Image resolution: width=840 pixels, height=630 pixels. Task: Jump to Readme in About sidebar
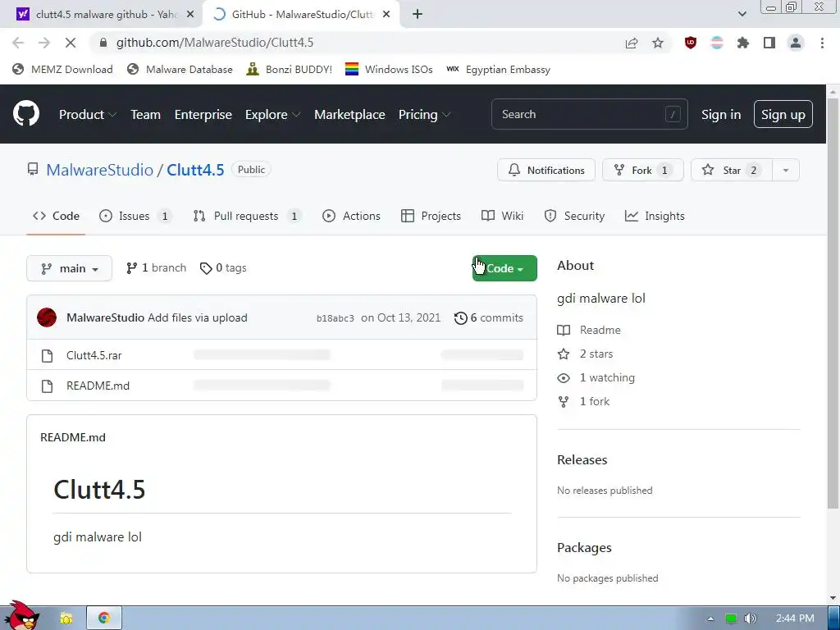[589, 330]
